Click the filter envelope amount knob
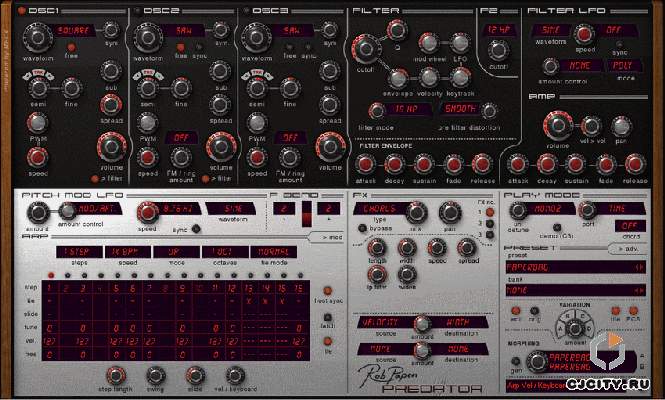 pos(398,78)
